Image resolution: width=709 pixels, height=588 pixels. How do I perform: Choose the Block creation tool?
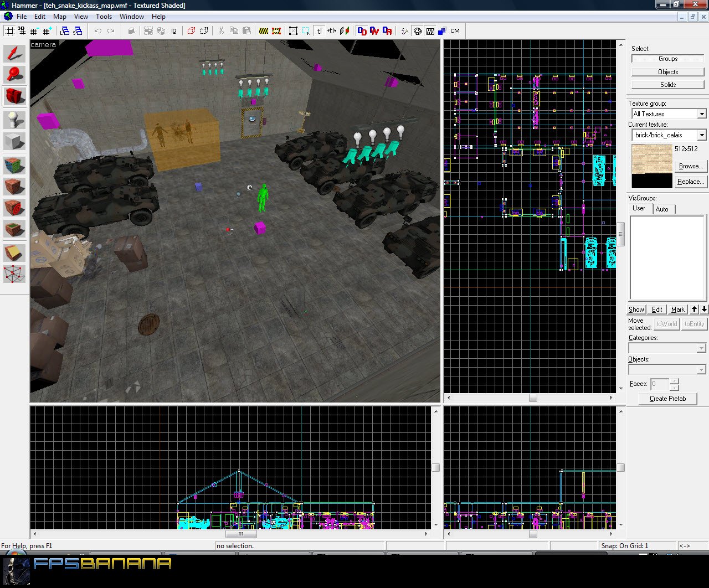(14, 141)
